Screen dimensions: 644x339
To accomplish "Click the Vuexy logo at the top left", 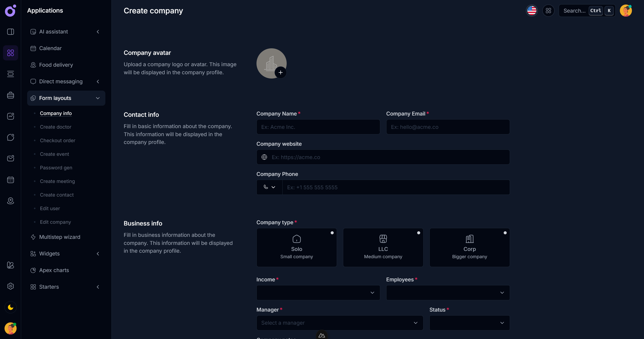I will [x=10, y=11].
